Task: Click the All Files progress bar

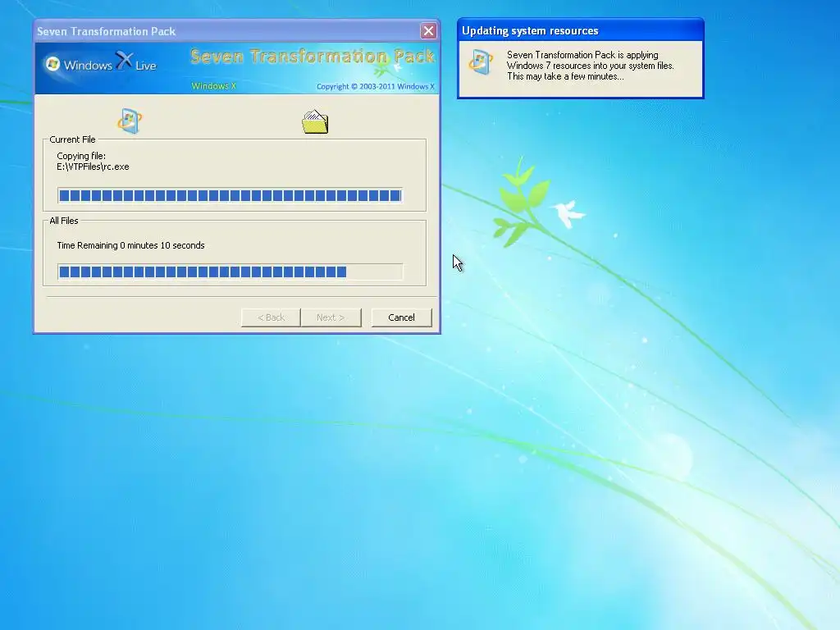Action: pyautogui.click(x=230, y=272)
